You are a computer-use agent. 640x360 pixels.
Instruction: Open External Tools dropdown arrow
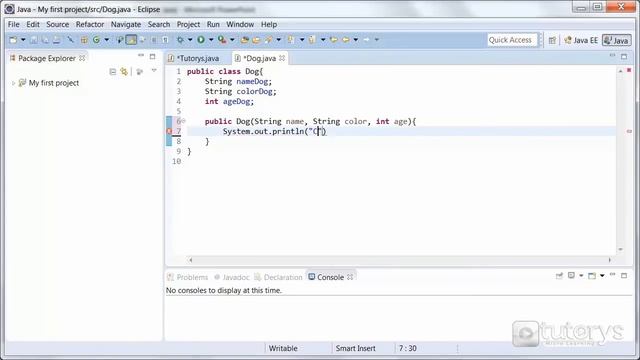point(232,40)
